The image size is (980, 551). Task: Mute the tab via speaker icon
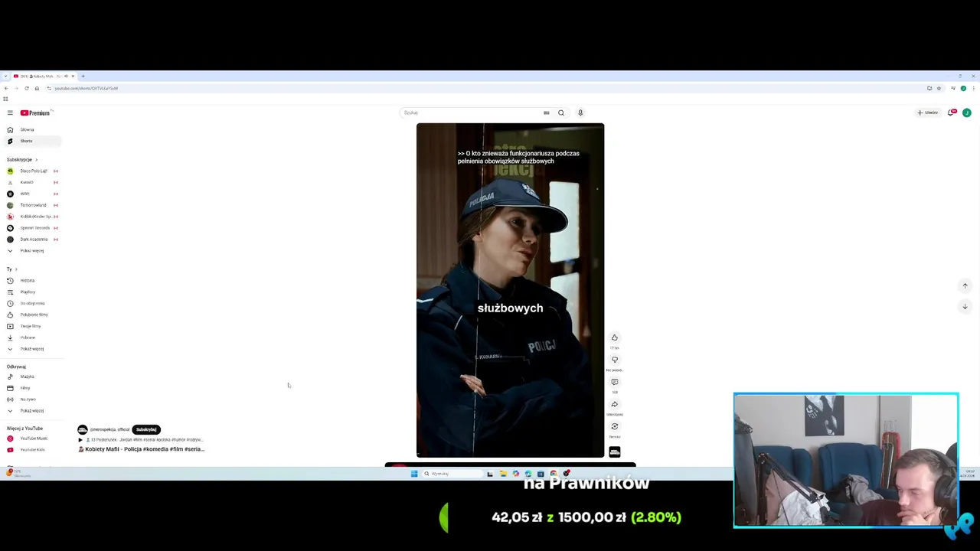pos(66,76)
